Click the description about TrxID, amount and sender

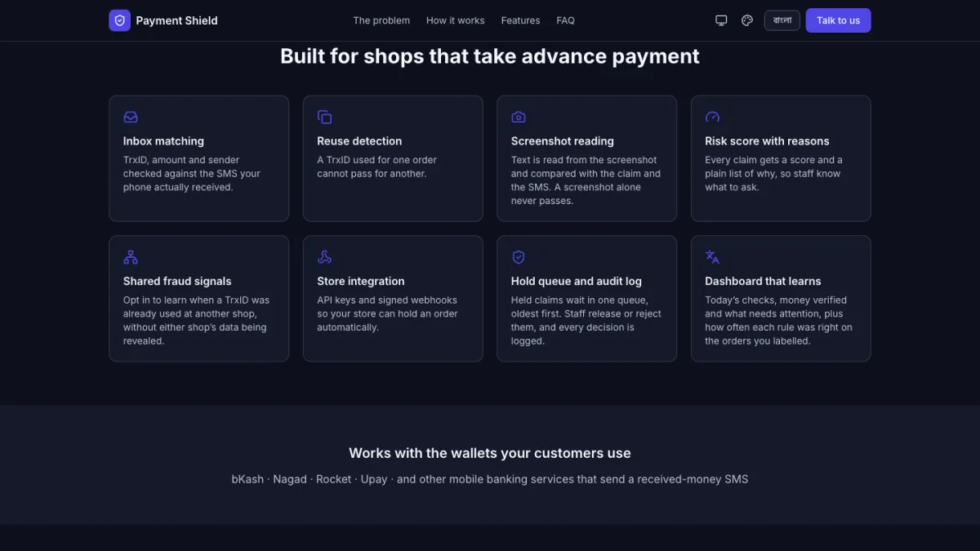click(x=192, y=174)
